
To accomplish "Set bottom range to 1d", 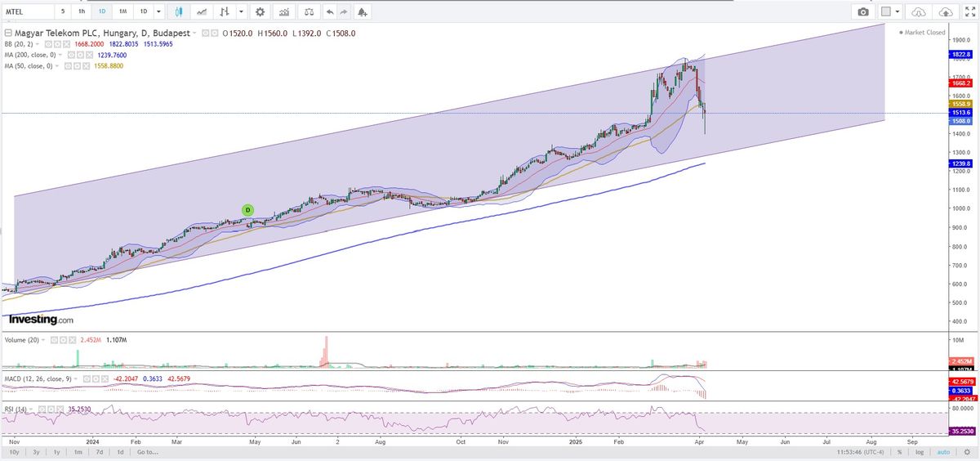I will click(x=120, y=451).
